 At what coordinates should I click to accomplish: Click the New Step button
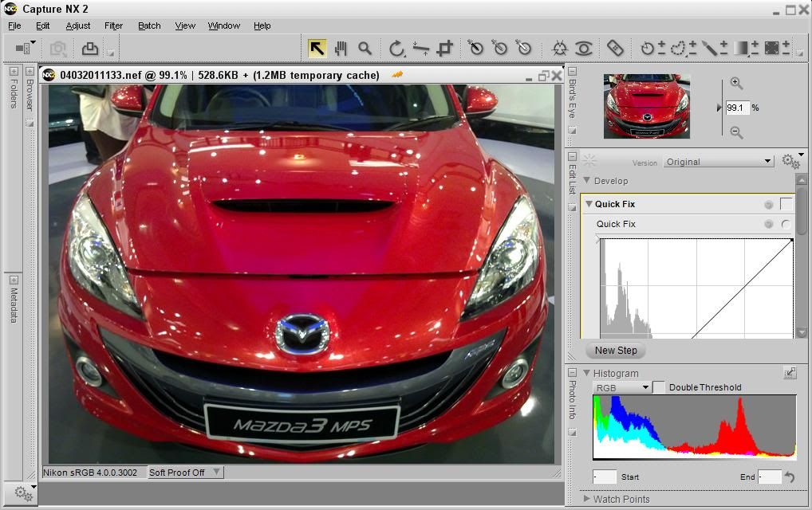[616, 351]
